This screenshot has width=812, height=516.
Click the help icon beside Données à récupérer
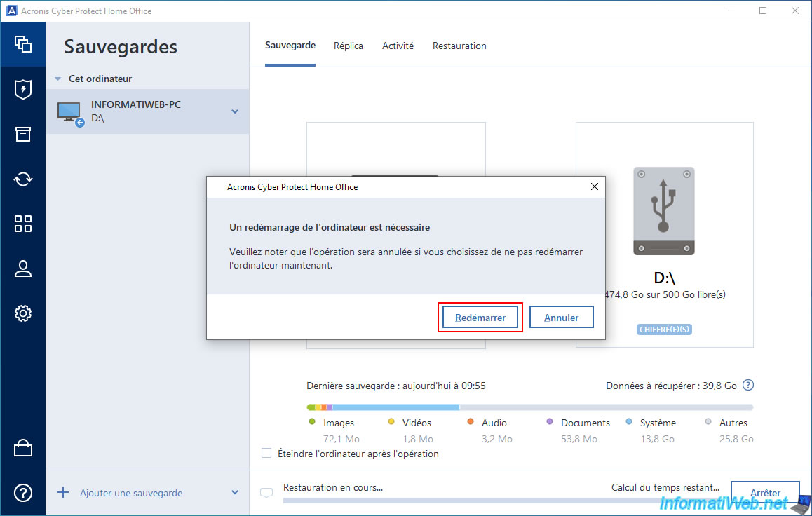click(x=748, y=386)
